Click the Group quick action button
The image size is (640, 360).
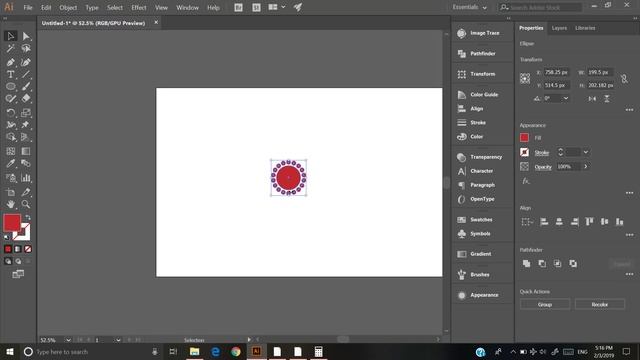[x=545, y=304]
